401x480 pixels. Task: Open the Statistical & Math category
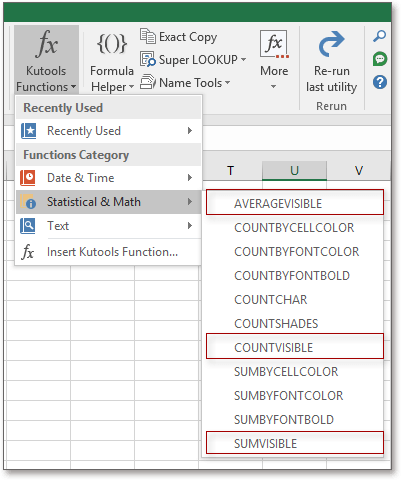coord(109,202)
